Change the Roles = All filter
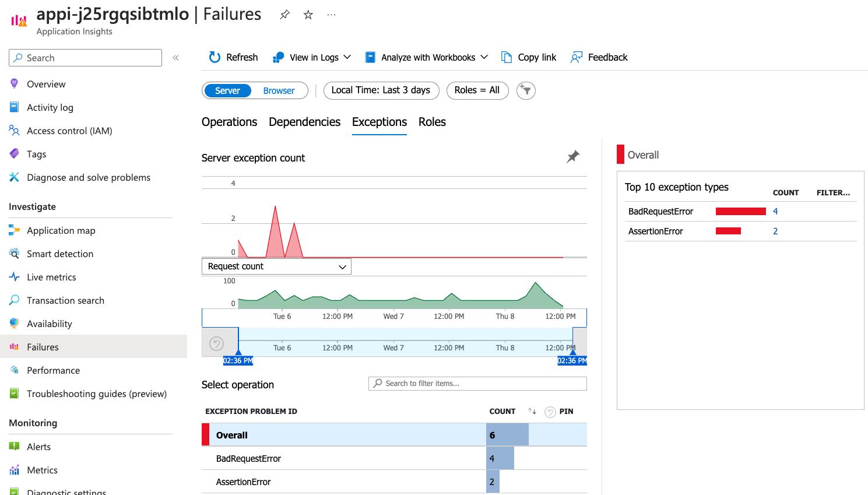This screenshot has height=495, width=868. (x=477, y=90)
